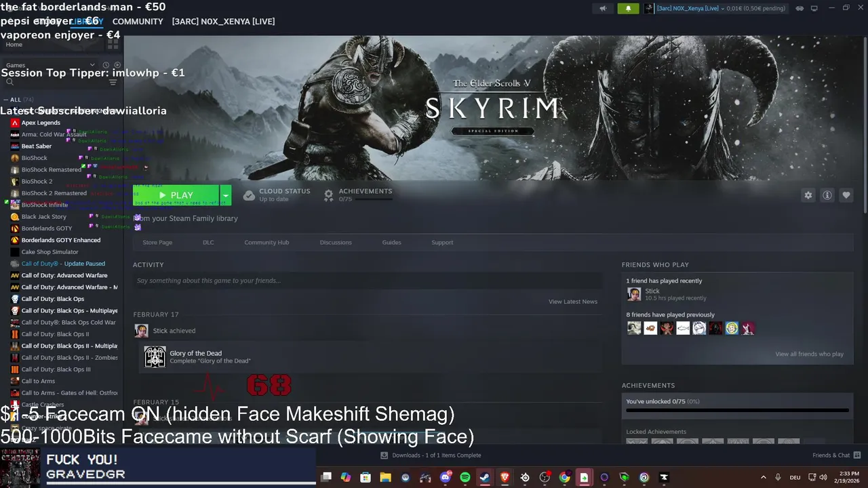Screen dimensions: 868x488
Task: Open Brave browser from the taskbar
Action: pos(505,477)
